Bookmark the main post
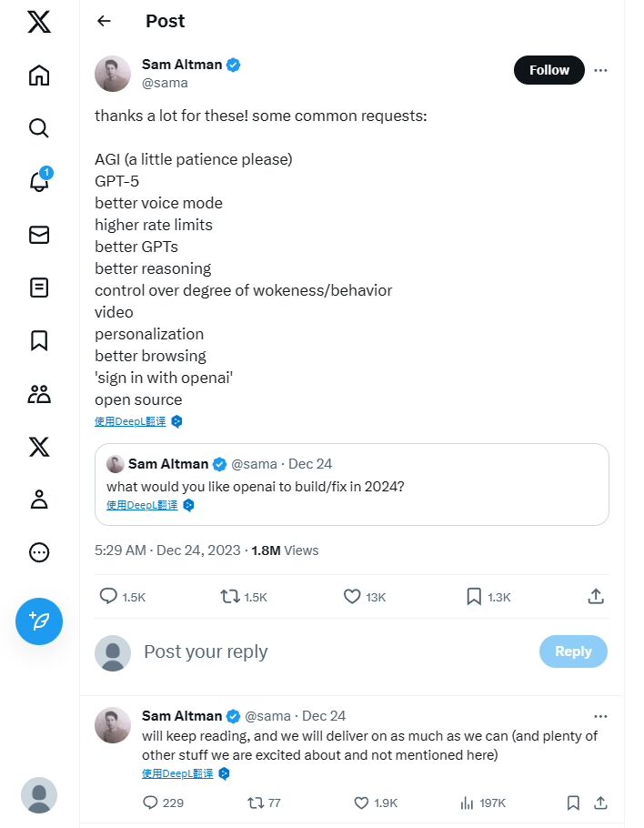Image resolution: width=644 pixels, height=828 pixels. [x=474, y=596]
